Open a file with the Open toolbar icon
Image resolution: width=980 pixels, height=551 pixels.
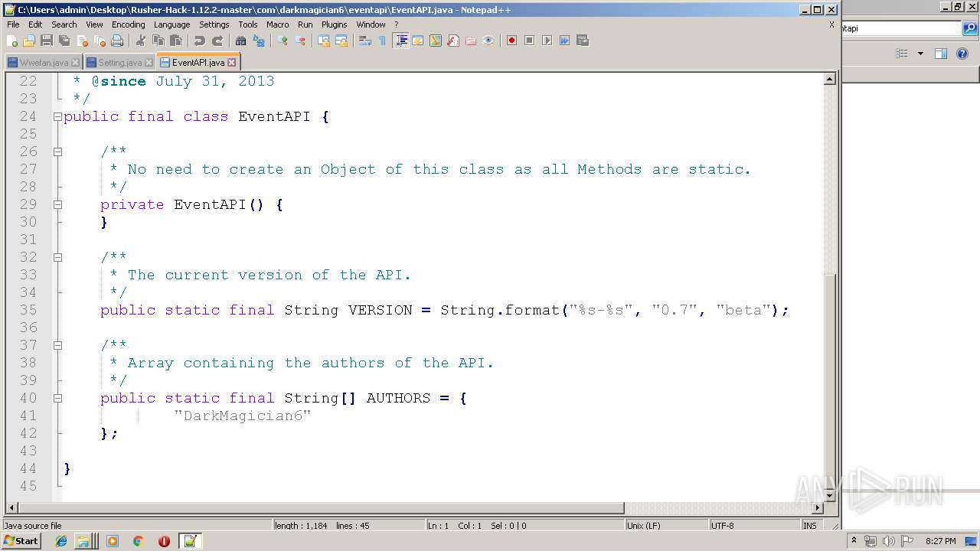pyautogui.click(x=29, y=41)
